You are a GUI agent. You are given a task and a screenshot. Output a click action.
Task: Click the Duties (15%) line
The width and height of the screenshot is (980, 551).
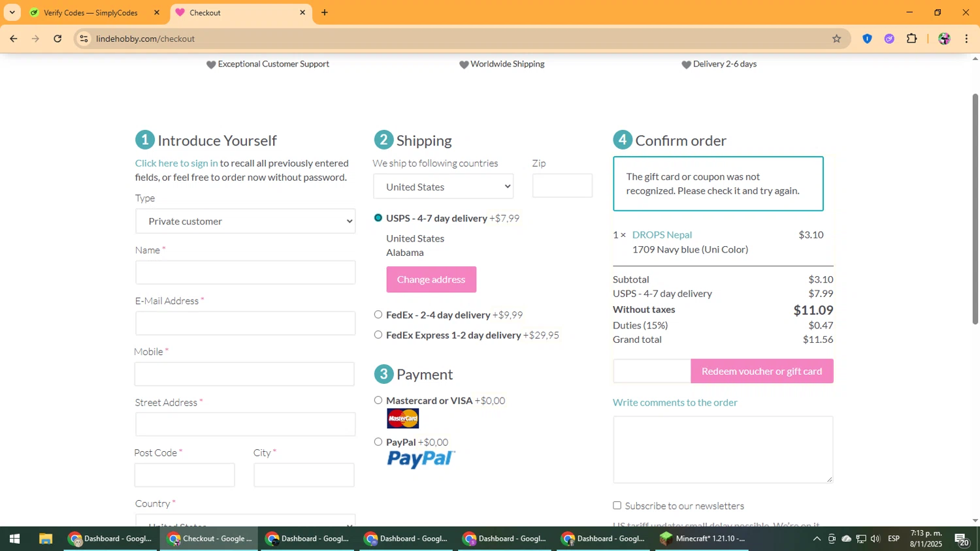tap(723, 325)
